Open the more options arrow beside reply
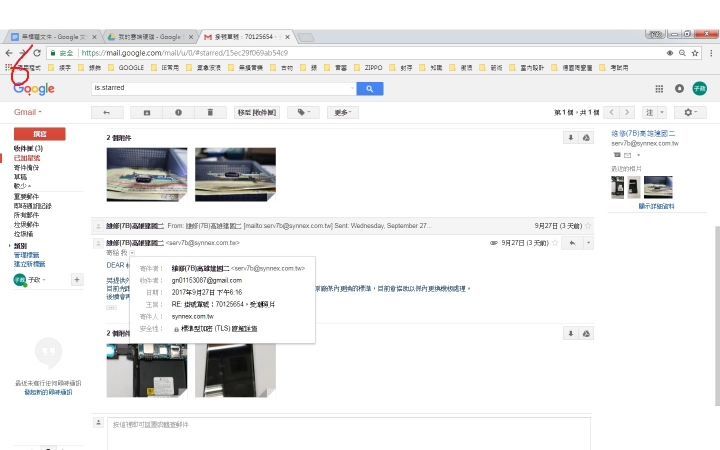The image size is (720, 450). click(x=588, y=243)
